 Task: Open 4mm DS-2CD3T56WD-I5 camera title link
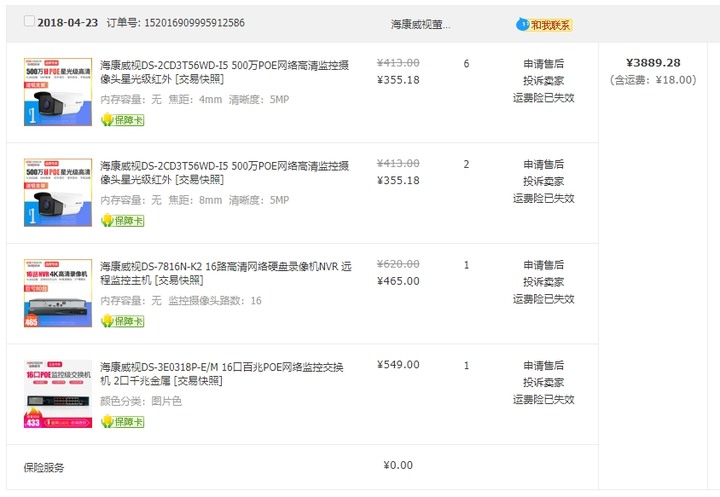tap(225, 72)
